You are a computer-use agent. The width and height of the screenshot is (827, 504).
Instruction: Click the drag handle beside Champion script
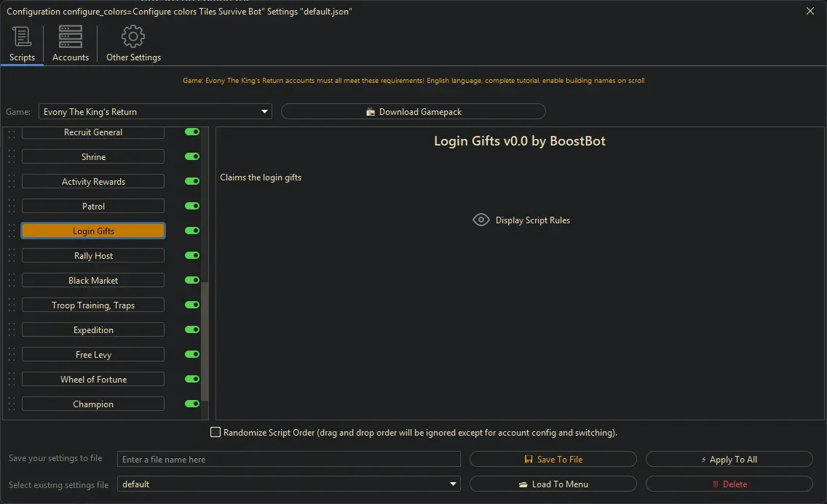click(x=11, y=404)
